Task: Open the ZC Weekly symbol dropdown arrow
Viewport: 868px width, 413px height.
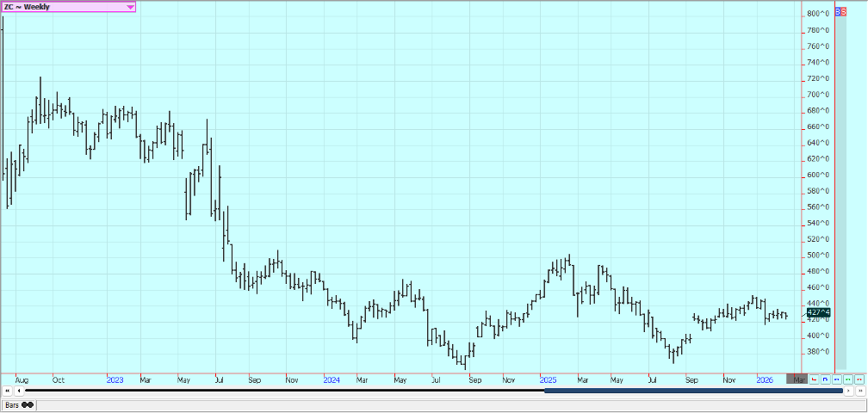Action: coord(130,7)
